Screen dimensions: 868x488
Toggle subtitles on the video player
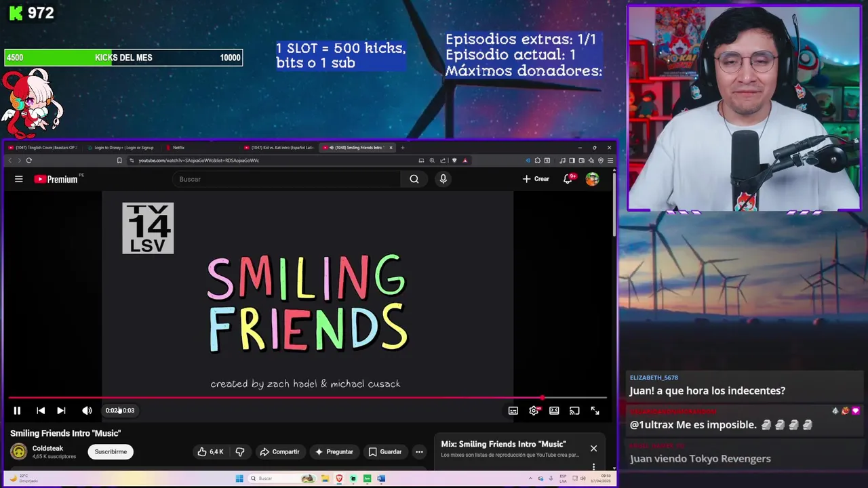click(513, 410)
